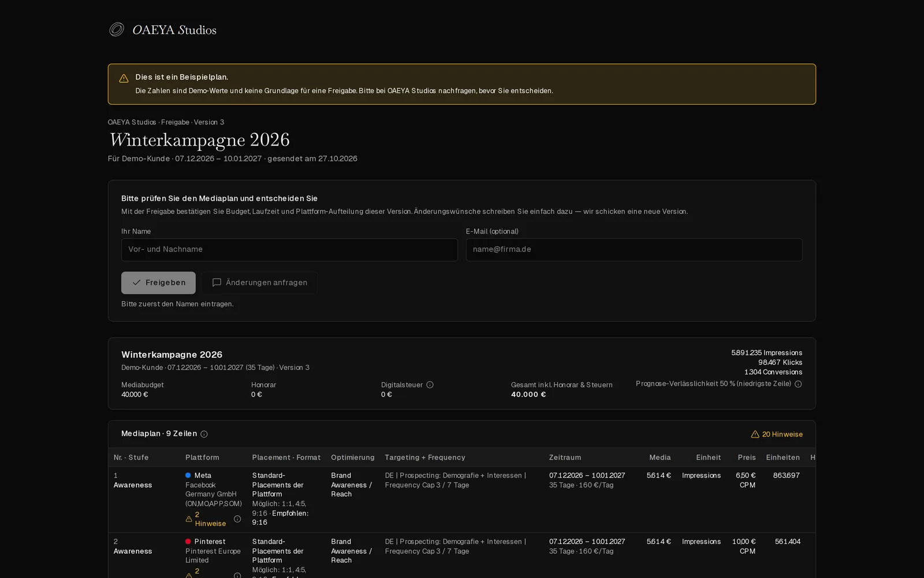Click the OAEYA Studios wordmark
Viewport: 924px width, 578px height.
coord(174,30)
